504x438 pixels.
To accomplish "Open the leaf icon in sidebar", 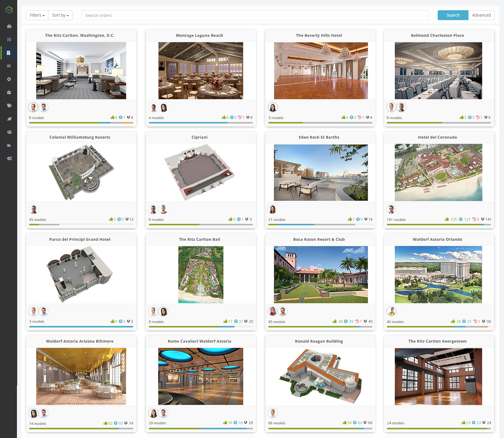I will pos(9,119).
